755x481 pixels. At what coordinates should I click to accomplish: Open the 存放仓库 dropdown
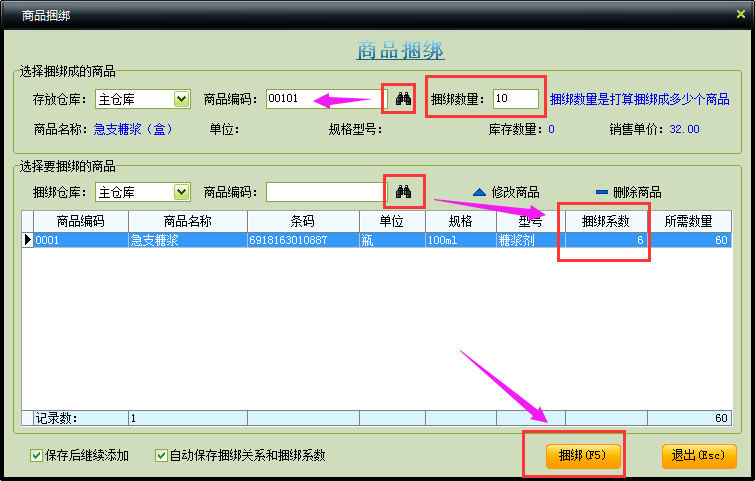tap(182, 99)
